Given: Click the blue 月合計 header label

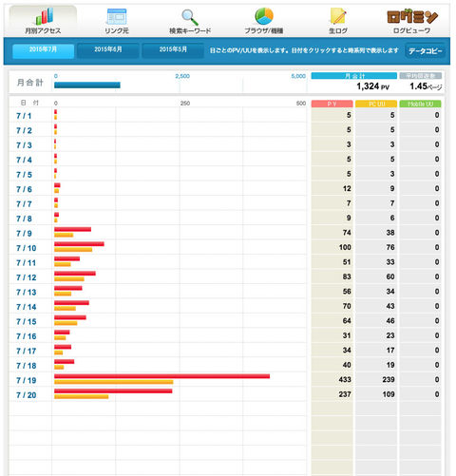Looking at the screenshot, I should [x=354, y=76].
